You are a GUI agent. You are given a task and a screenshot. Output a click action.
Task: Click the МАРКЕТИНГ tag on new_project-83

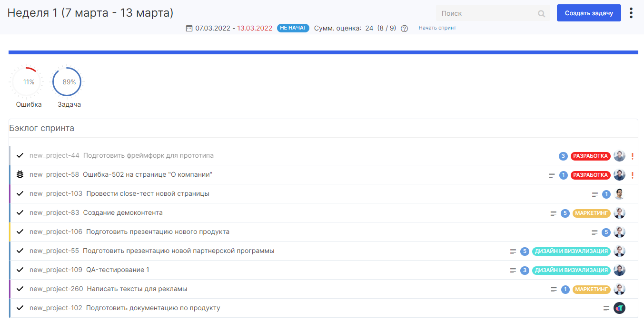point(592,213)
